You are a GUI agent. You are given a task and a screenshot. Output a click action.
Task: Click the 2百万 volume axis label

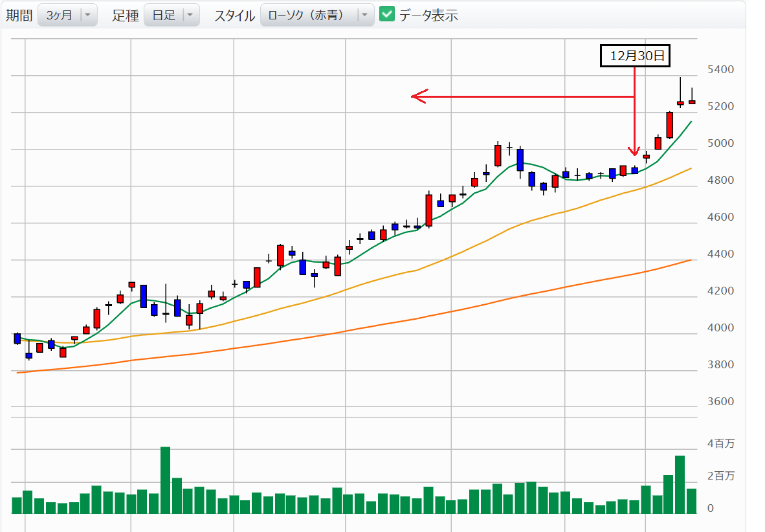[x=720, y=476]
